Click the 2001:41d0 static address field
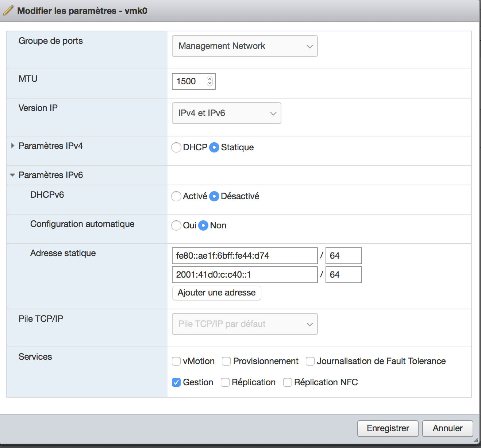This screenshot has width=481, height=448. point(245,275)
